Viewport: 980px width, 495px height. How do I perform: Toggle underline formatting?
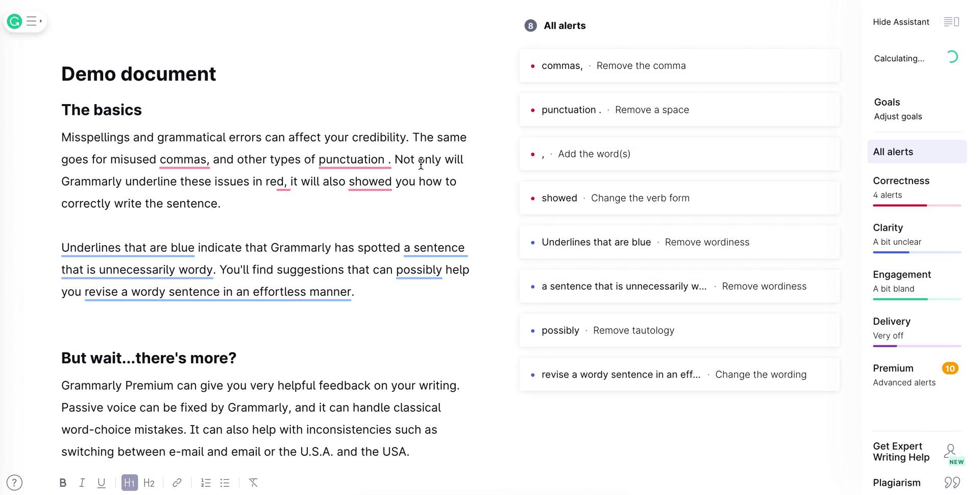[101, 483]
